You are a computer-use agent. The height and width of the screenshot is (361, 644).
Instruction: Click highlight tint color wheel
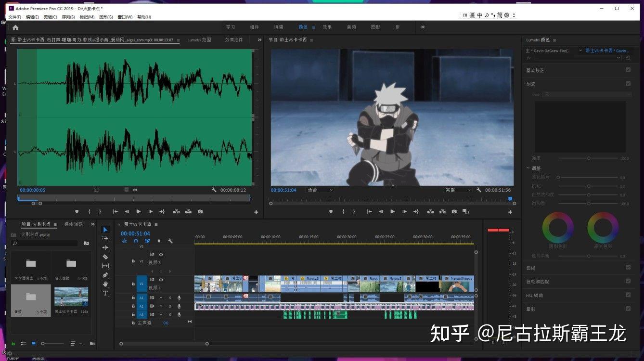coord(603,227)
